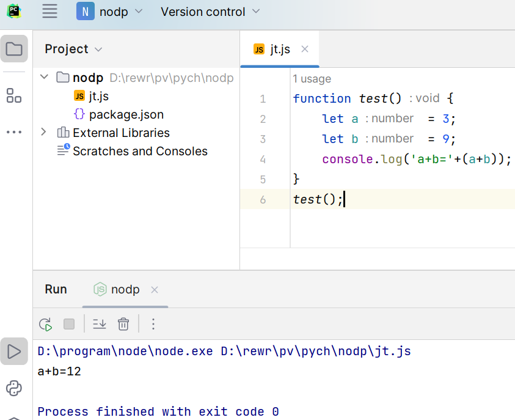The image size is (515, 420).
Task: Collapse the nodp folder tree node
Action: 43,78
